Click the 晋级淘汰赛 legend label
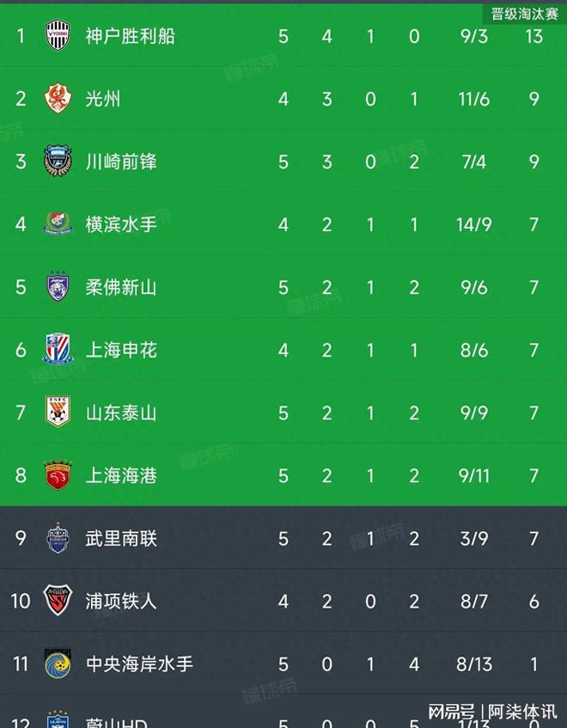 tap(524, 14)
